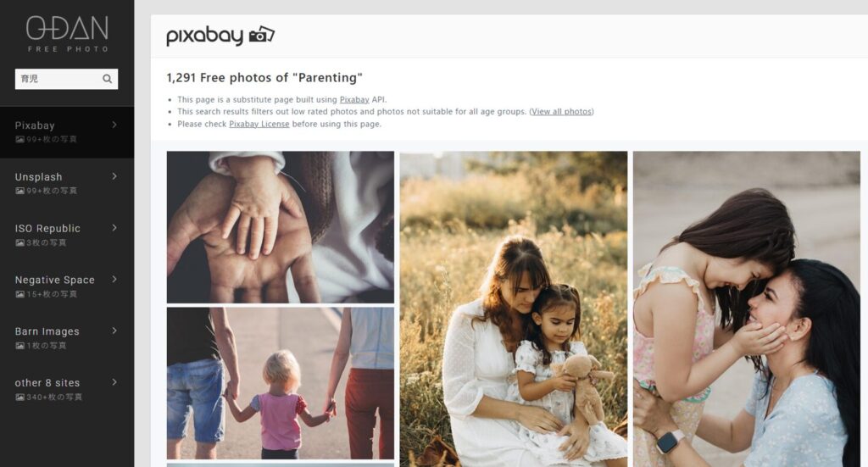This screenshot has width=868, height=467.
Task: Click the photo count icon under Pixabay
Action: tap(20, 140)
